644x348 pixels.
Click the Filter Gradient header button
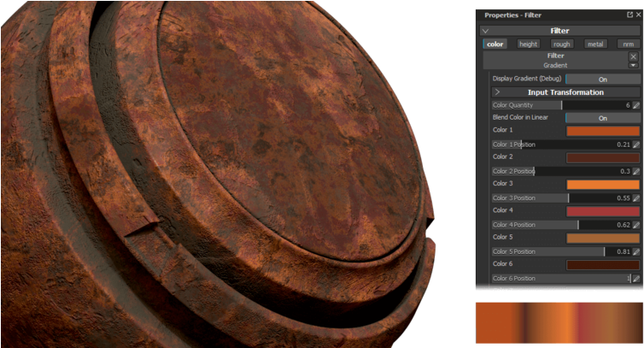tap(555, 60)
